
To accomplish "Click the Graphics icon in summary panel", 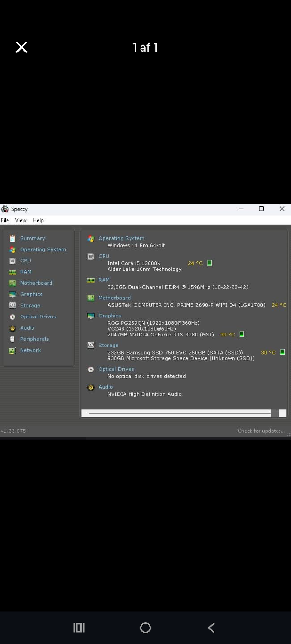I will point(91,316).
